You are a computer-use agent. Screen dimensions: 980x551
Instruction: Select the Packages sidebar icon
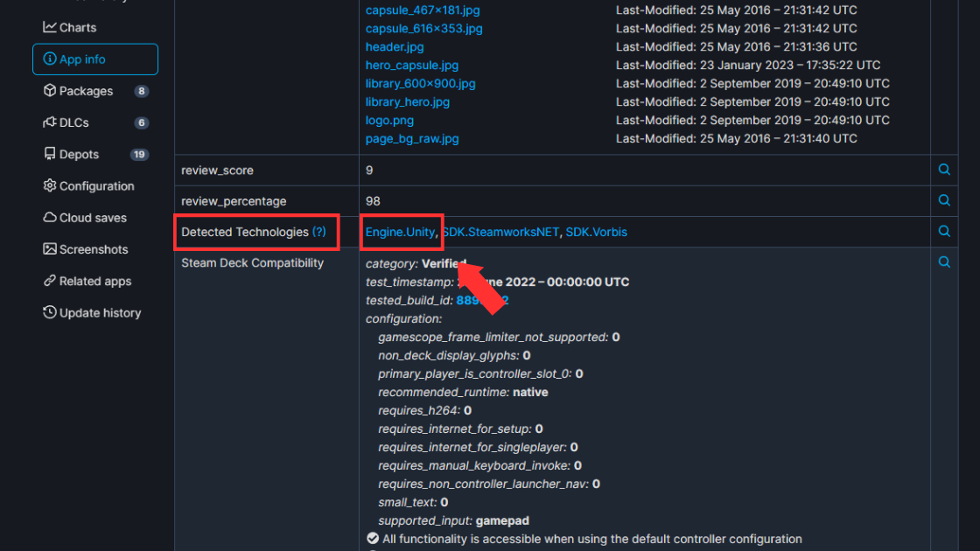(x=52, y=90)
